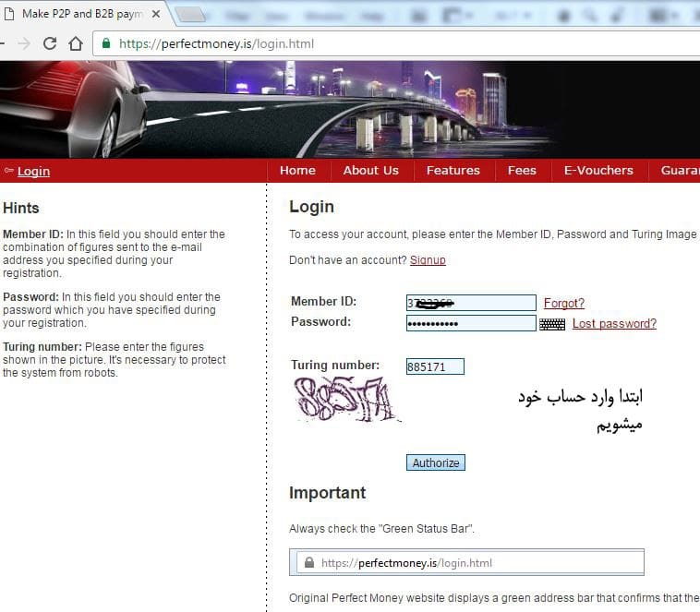Open a new tab button

point(190,15)
